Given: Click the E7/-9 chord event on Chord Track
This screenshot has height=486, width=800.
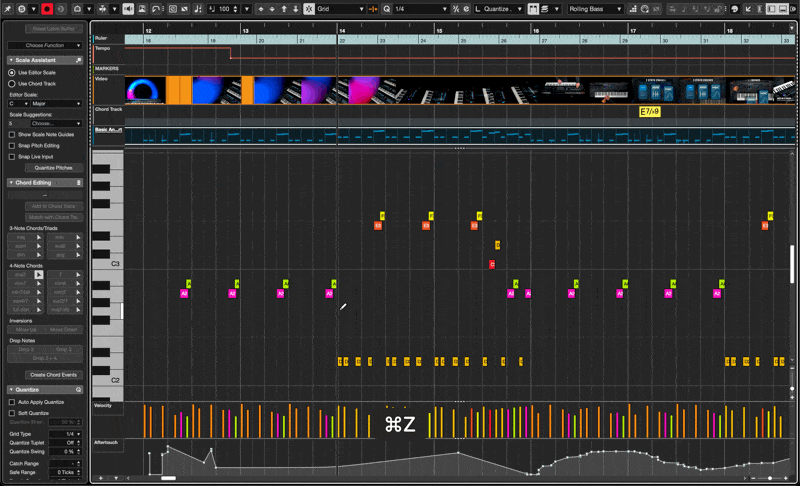Looking at the screenshot, I should click(x=650, y=112).
